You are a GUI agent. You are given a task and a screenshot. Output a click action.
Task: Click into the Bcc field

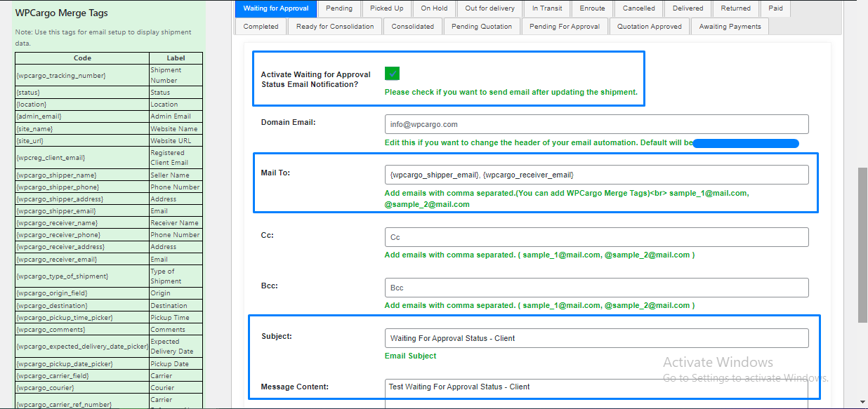pos(596,288)
